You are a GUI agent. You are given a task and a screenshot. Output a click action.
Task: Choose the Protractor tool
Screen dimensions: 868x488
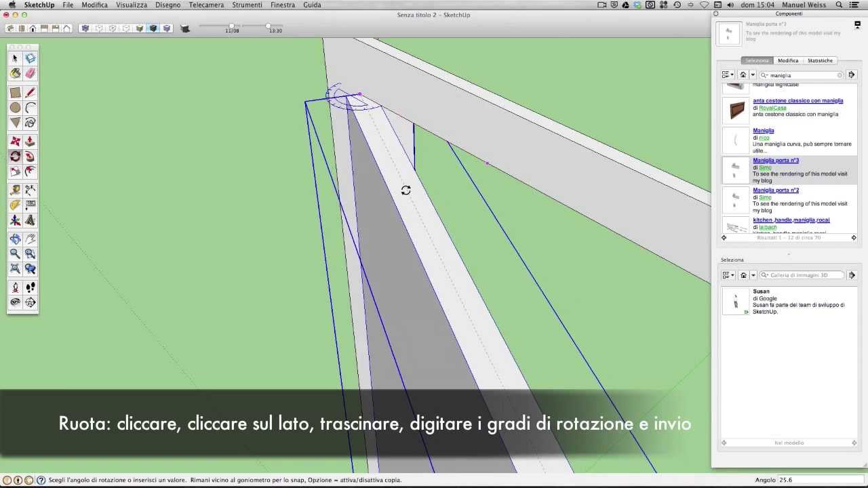(15, 205)
